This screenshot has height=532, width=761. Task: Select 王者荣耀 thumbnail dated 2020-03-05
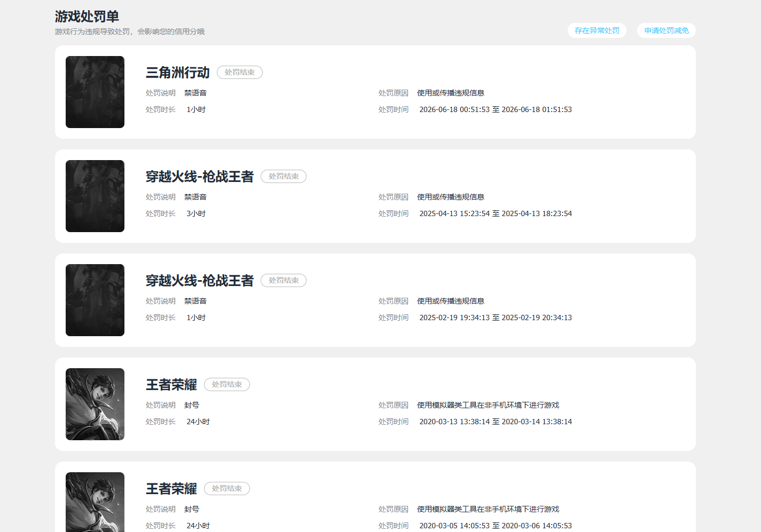[x=95, y=502]
